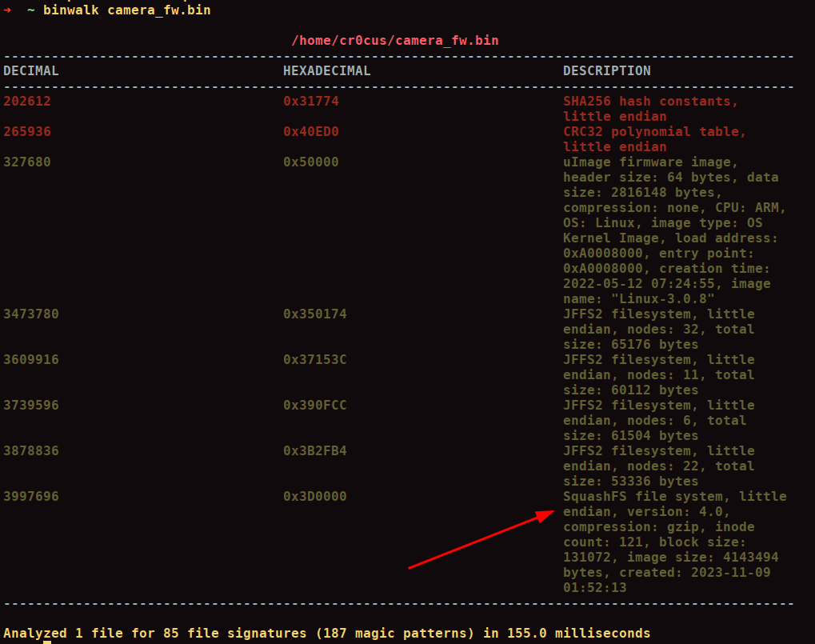Click the Analyzed 1 file summary line
Screen dimensions: 815x644
tap(327, 633)
